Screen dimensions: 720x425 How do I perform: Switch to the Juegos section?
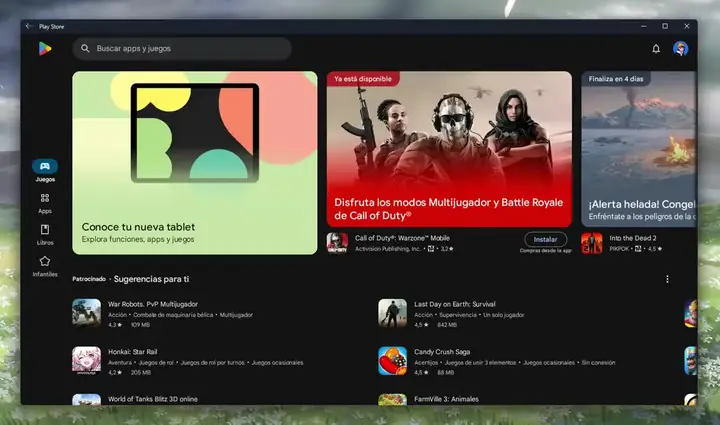coord(45,171)
